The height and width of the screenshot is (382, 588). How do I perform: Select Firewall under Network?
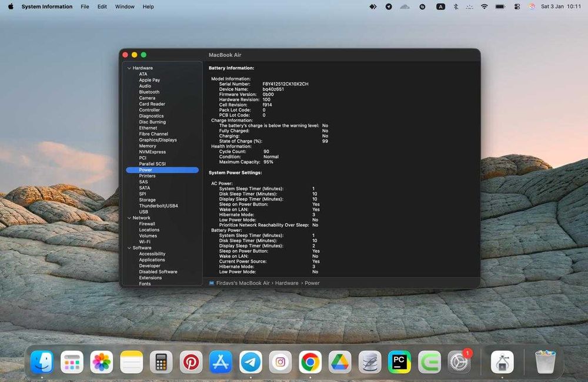[x=146, y=224]
